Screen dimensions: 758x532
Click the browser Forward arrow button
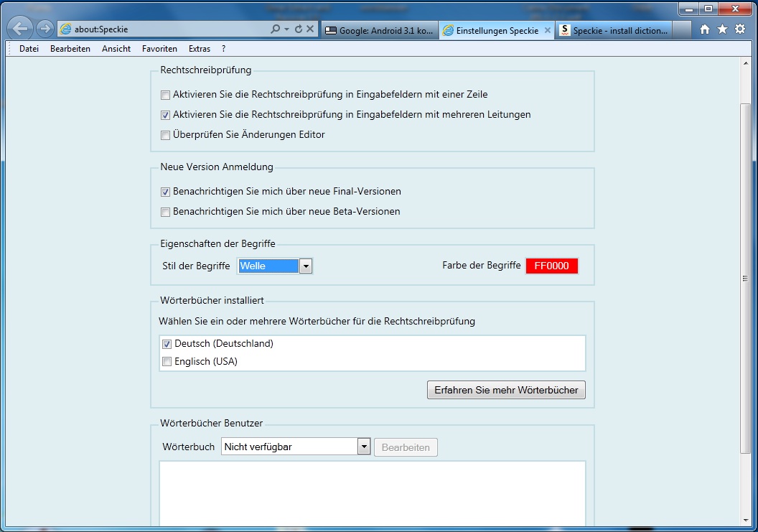45,29
